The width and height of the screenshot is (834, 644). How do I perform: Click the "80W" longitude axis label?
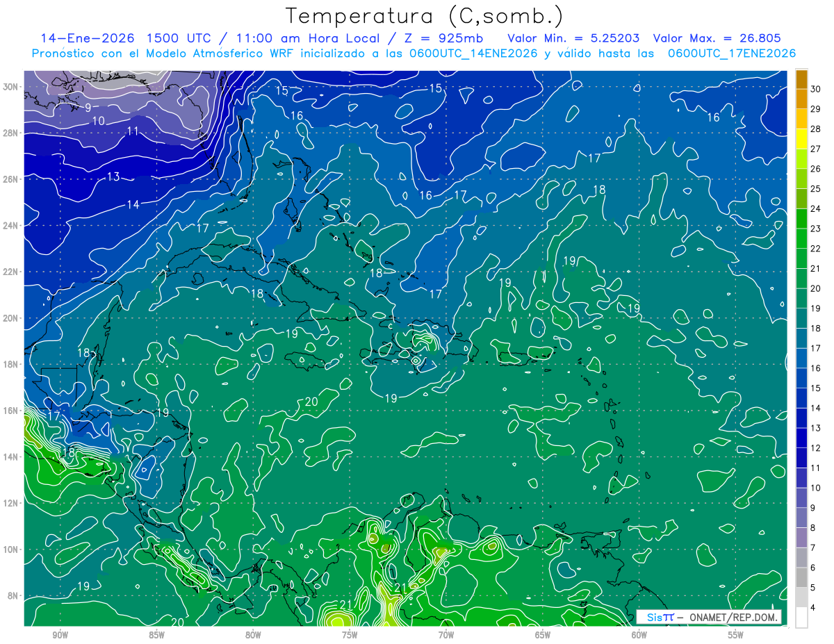click(253, 635)
